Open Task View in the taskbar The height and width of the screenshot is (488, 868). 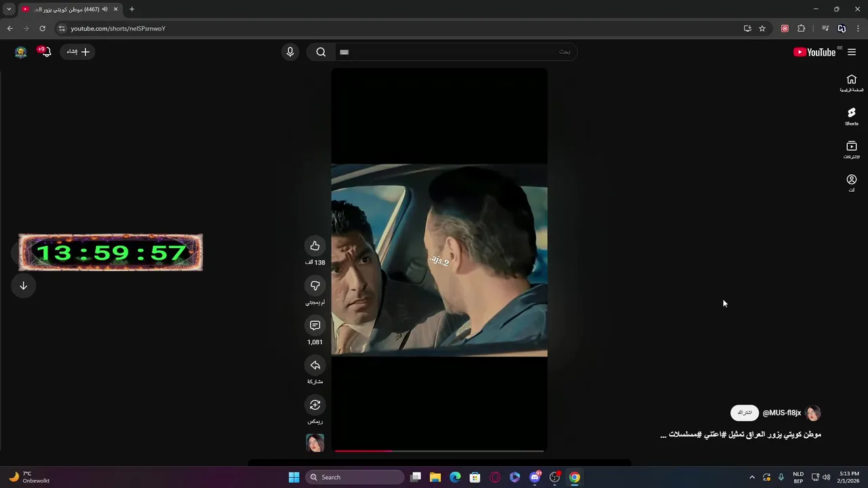tap(416, 477)
